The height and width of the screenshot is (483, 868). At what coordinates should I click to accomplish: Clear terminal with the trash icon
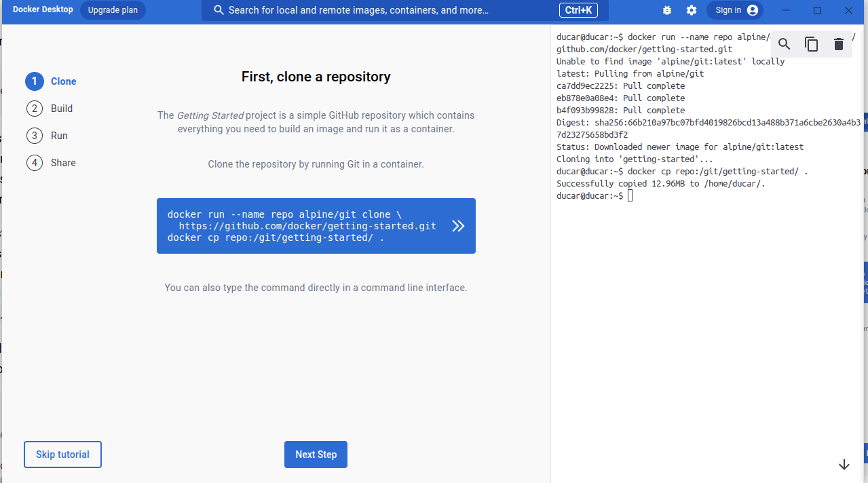click(839, 44)
